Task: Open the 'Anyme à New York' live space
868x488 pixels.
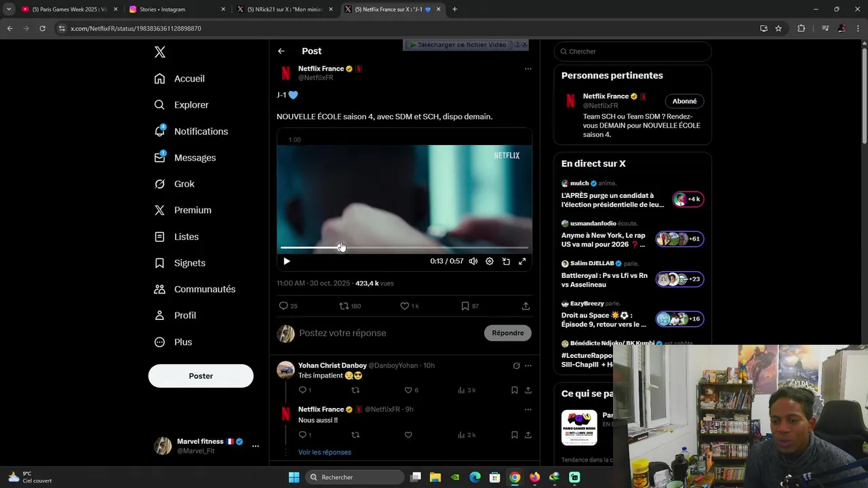Action: [x=633, y=235]
